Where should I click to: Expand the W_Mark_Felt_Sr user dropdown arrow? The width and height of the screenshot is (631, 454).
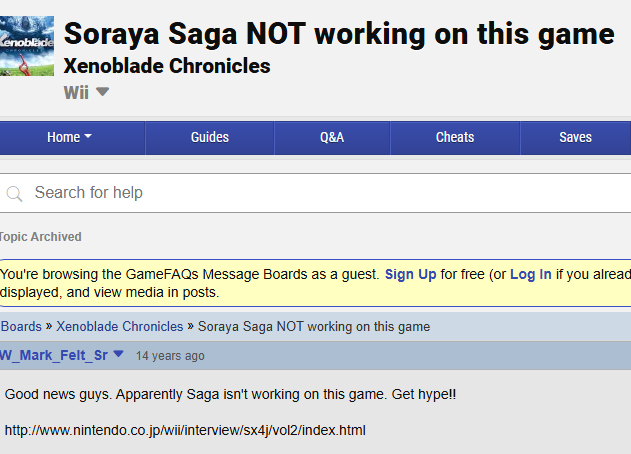[x=118, y=354]
